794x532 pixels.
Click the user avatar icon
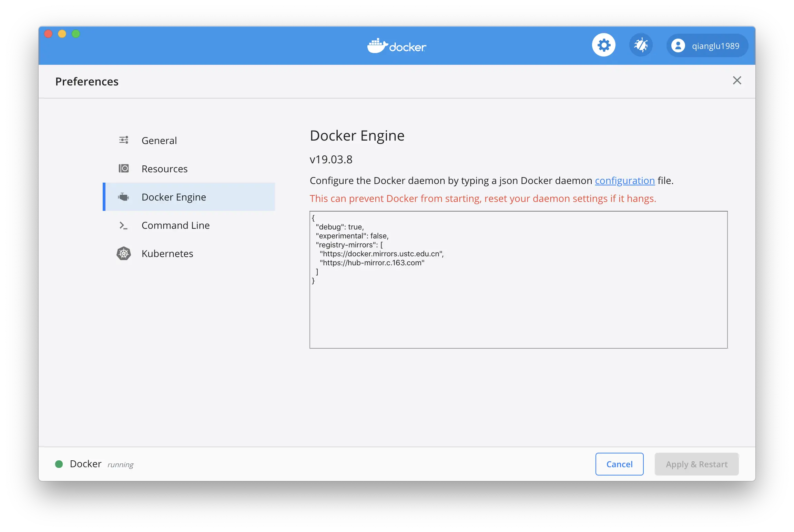click(678, 46)
